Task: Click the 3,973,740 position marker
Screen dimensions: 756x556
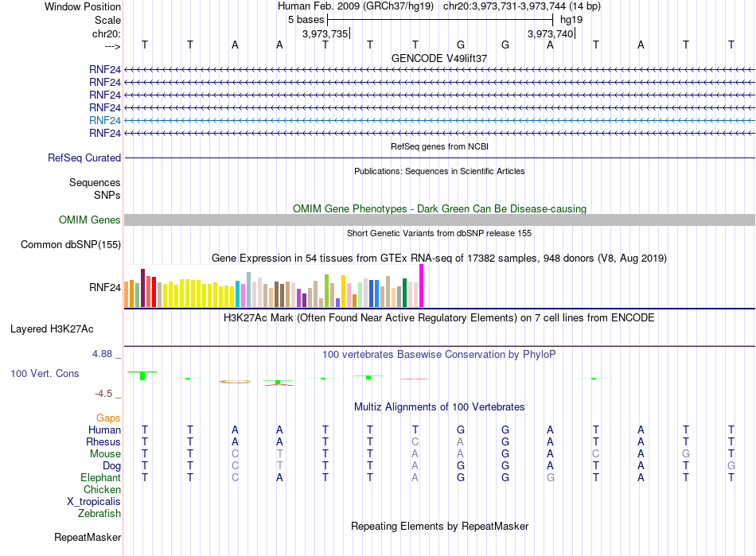Action: 550,33
